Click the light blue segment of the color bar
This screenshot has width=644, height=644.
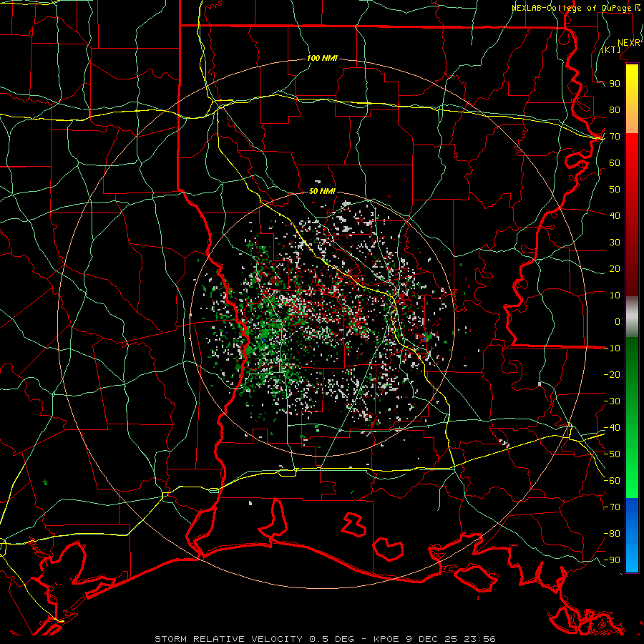[632, 555]
